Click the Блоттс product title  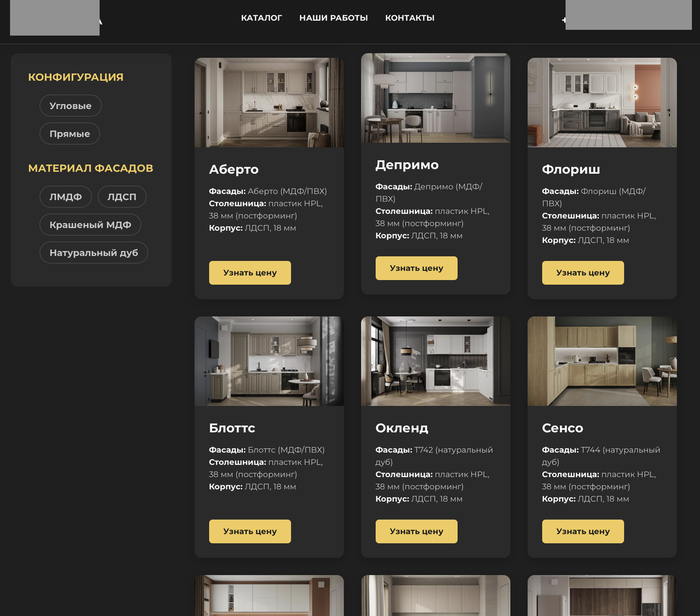pos(232,428)
